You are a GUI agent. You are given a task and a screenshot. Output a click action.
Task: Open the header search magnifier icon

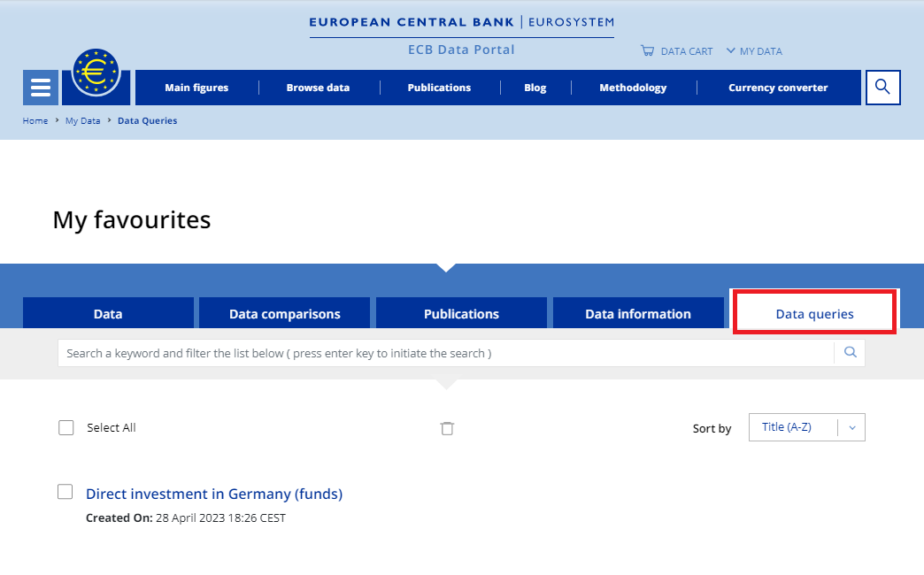point(882,88)
